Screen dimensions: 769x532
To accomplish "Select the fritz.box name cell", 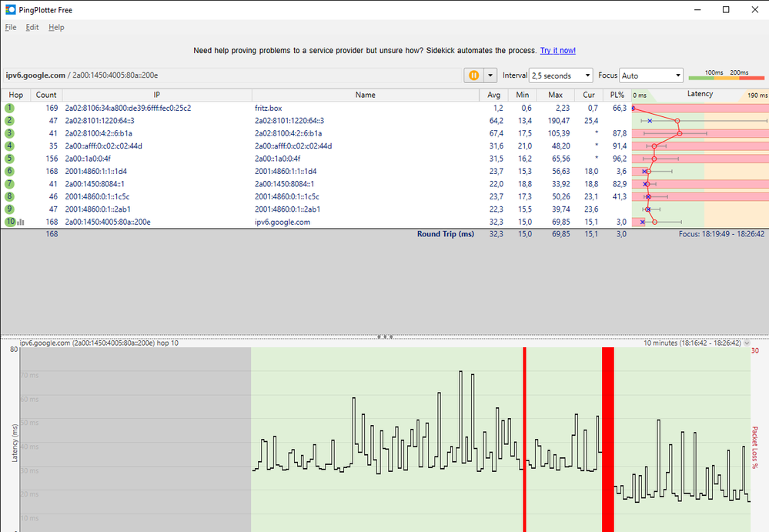I will pos(269,108).
